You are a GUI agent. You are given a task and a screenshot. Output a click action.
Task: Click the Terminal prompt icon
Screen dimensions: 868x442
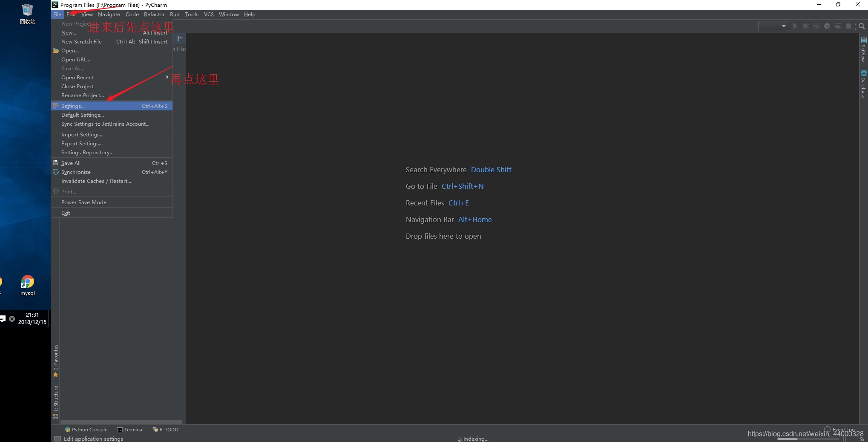click(120, 430)
